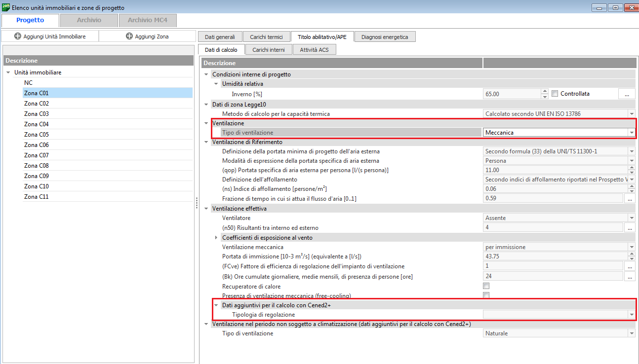Open ellipsis button for Frazione di tempo row
639x364 pixels.
[630, 199]
